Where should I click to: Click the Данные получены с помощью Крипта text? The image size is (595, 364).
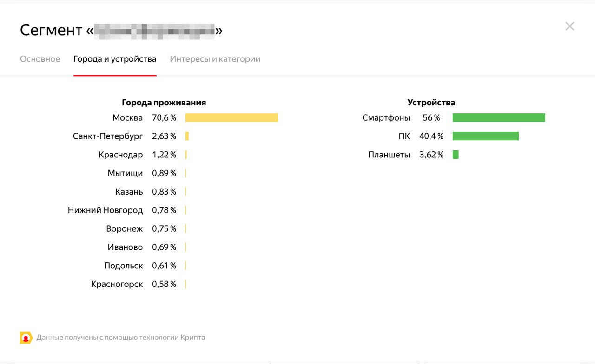(x=121, y=338)
